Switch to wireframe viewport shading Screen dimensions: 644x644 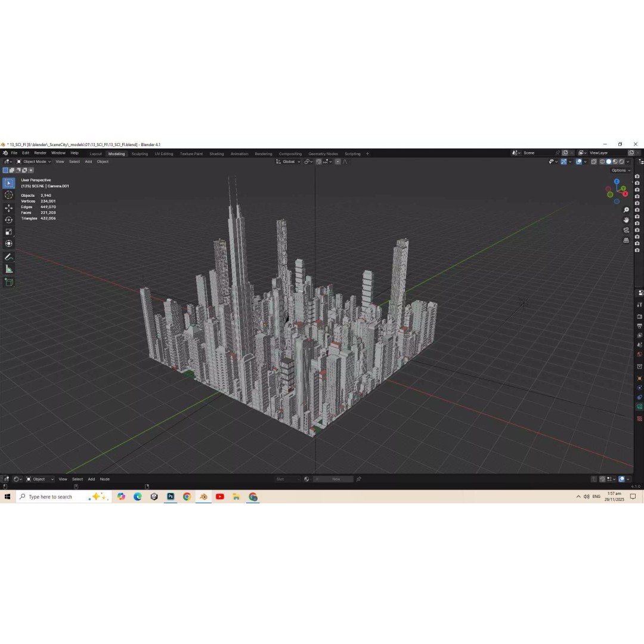click(602, 162)
